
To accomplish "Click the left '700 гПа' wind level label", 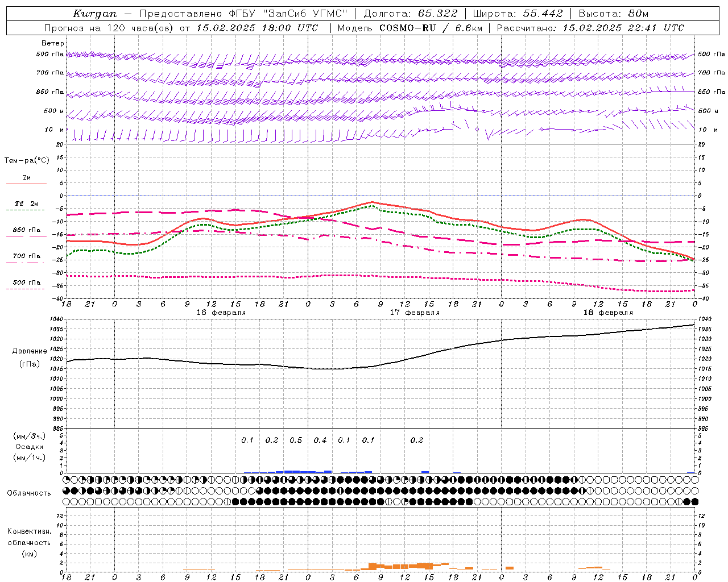I will (x=50, y=73).
